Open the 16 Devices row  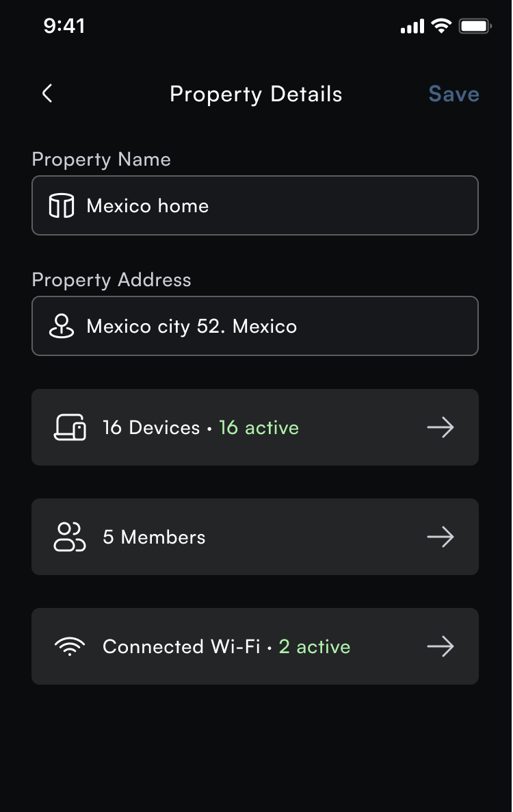point(255,427)
